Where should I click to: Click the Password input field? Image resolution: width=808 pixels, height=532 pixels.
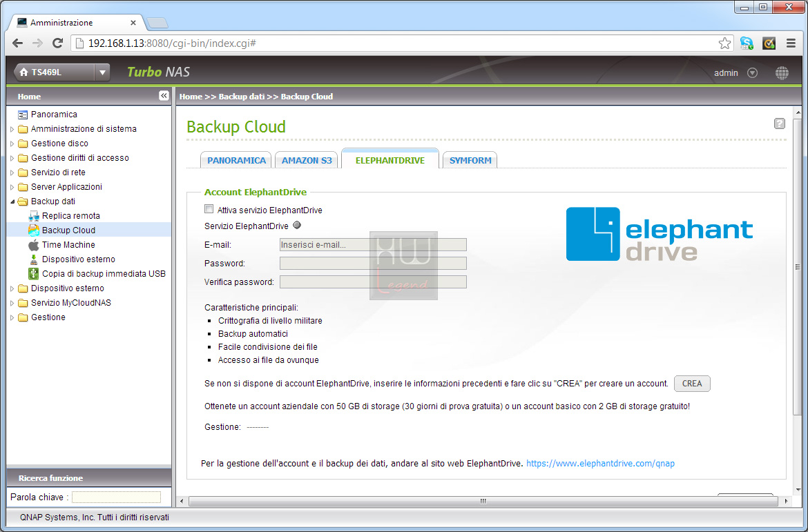pos(373,263)
